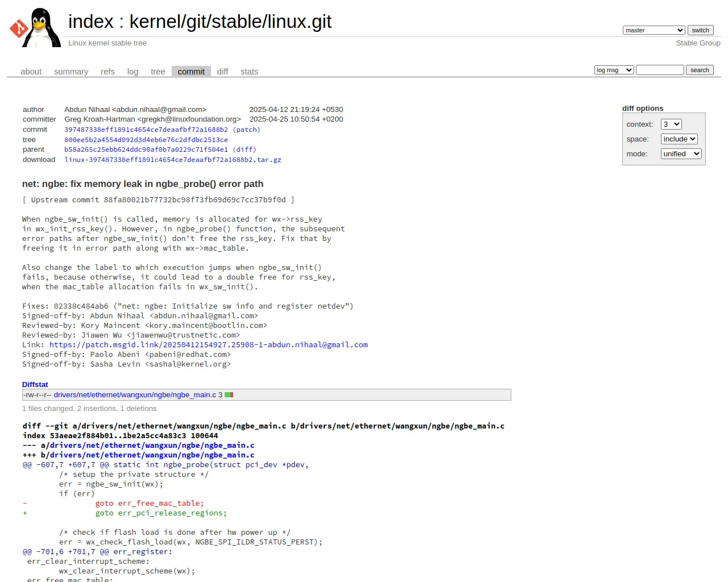Screen dimensions: 728x582
Task: Open the patch link beside commit hash
Action: pyautogui.click(x=246, y=130)
